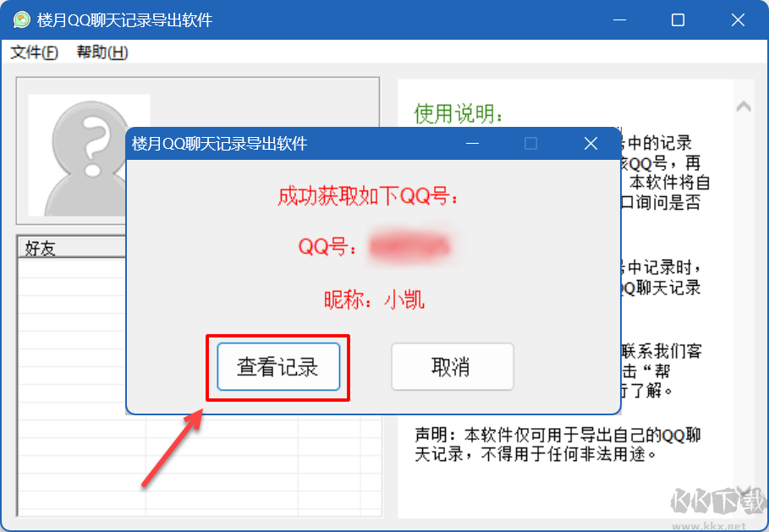Image resolution: width=769 pixels, height=532 pixels.
Task: Click the disabled maximize icon in dialog
Action: pos(530,144)
